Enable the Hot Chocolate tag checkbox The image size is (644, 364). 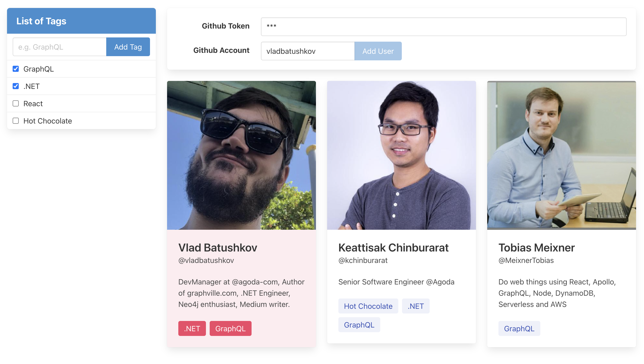(16, 121)
